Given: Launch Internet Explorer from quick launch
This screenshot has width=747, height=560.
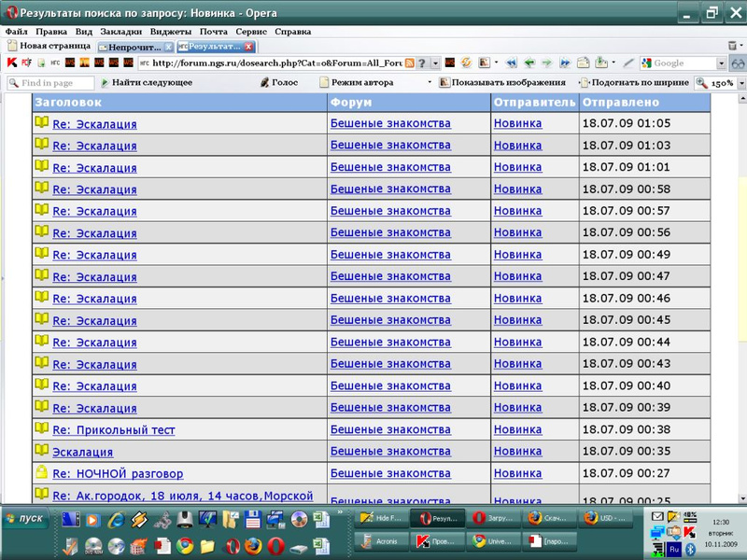Looking at the screenshot, I should tap(116, 519).
